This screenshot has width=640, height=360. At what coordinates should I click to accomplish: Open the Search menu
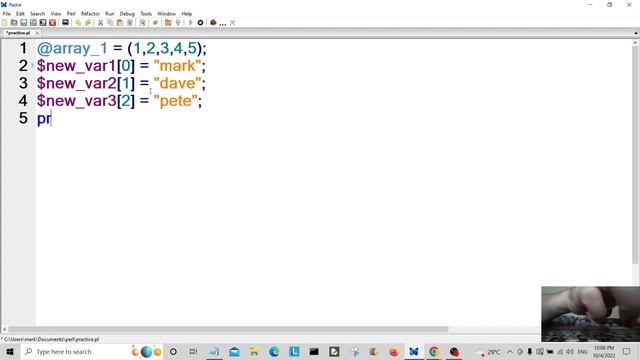[x=38, y=13]
